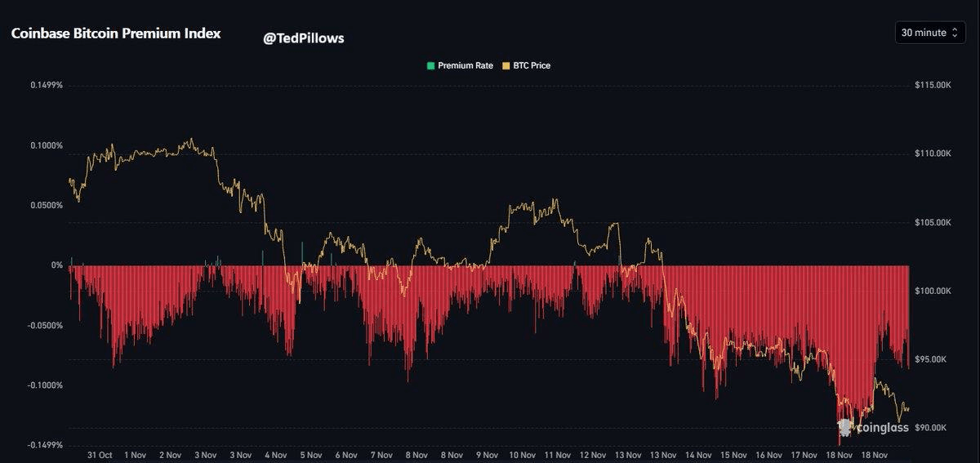Click the $90.00K price axis label

[932, 428]
